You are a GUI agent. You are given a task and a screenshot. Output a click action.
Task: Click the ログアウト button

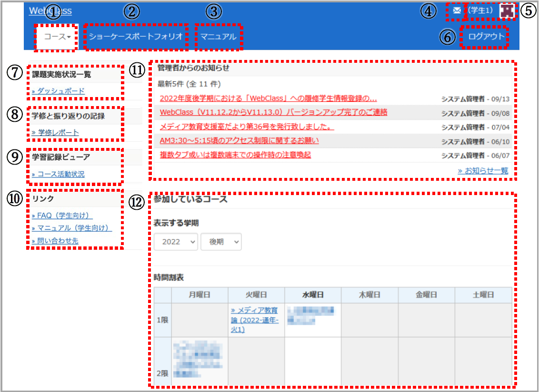point(485,36)
